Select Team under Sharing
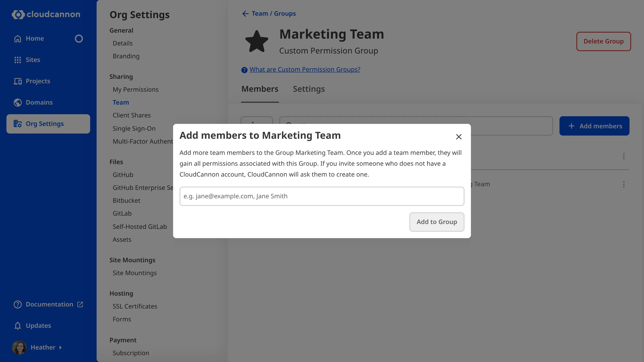 point(121,102)
